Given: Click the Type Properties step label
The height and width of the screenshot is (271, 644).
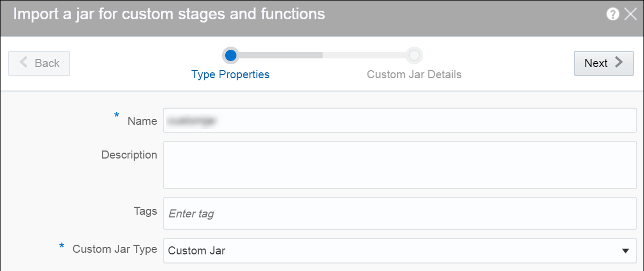Looking at the screenshot, I should click(231, 74).
